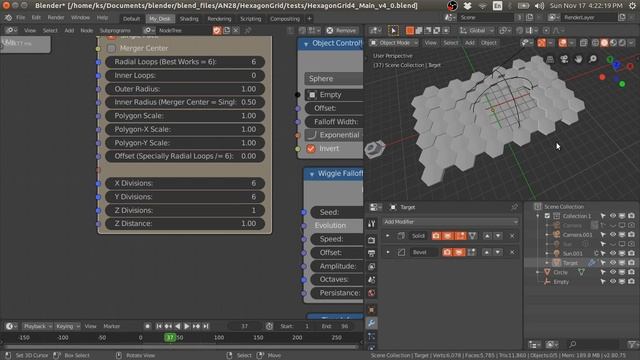Disable render for Empty object
The image size is (640, 360).
pos(631,282)
